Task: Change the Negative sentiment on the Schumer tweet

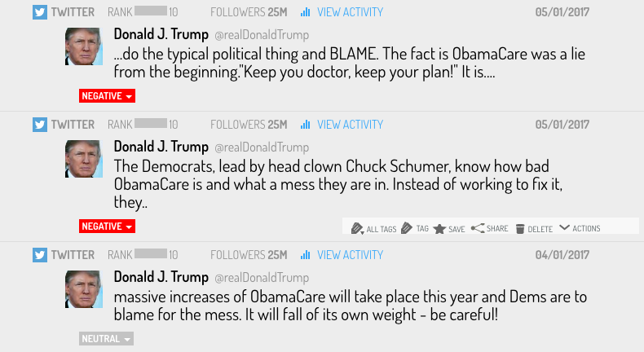Action: coord(107,227)
